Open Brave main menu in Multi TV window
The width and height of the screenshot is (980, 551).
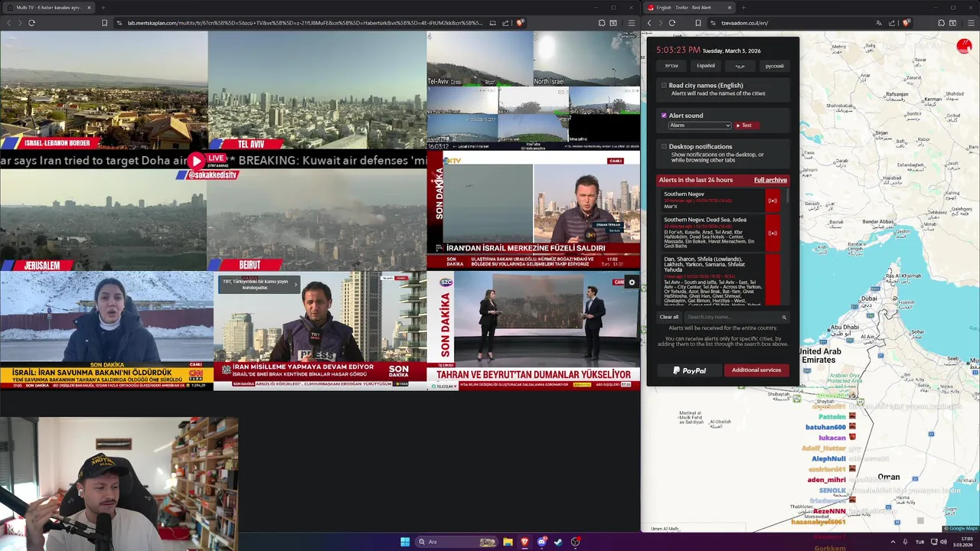click(x=631, y=23)
